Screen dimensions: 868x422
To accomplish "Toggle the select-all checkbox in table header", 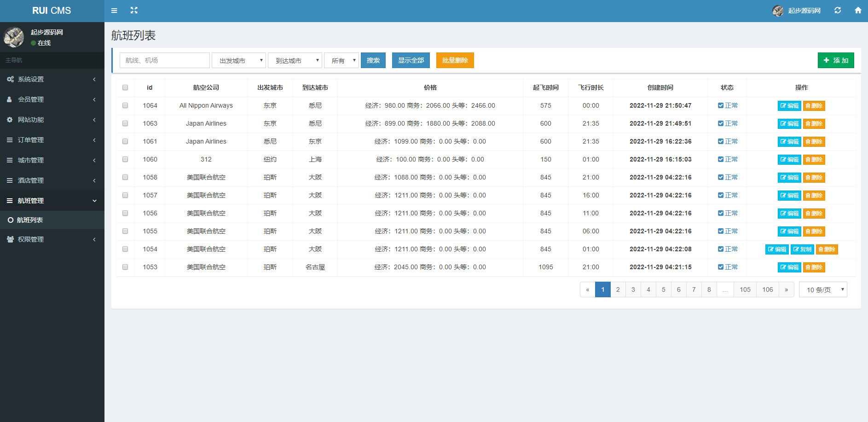I will (125, 87).
